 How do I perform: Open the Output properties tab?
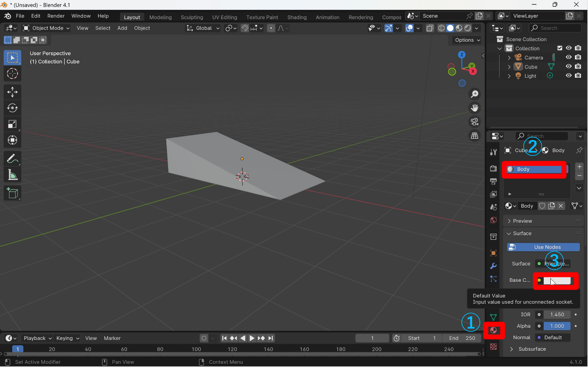coord(493,181)
